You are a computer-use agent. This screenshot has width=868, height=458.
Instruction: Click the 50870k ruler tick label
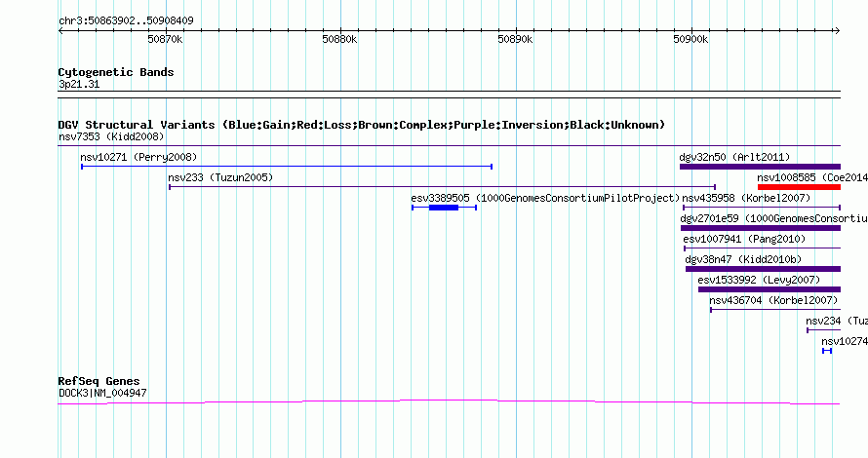pos(165,39)
